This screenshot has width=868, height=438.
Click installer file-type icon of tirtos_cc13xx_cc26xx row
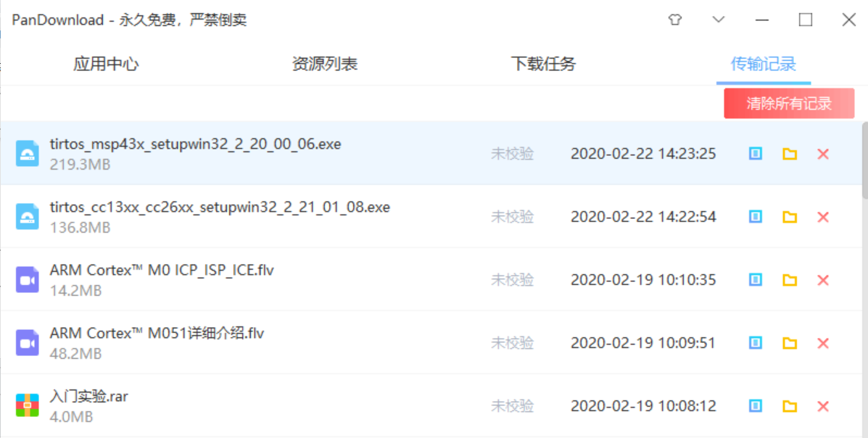[x=27, y=217]
